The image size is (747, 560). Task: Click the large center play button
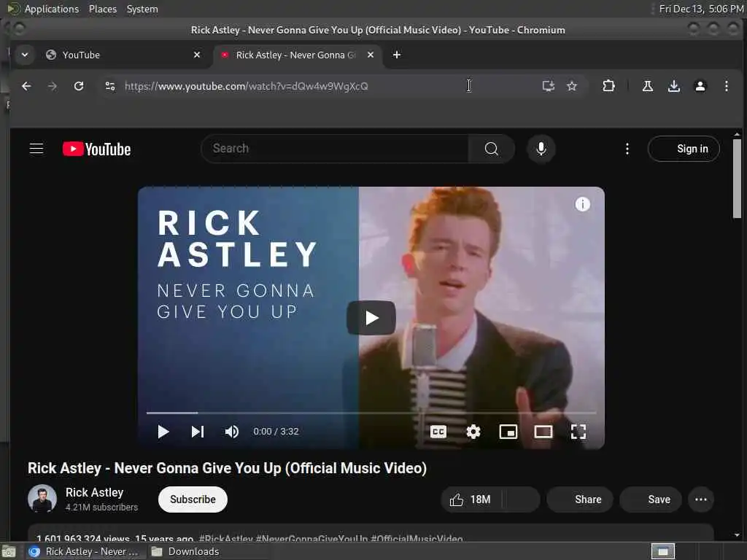[371, 318]
